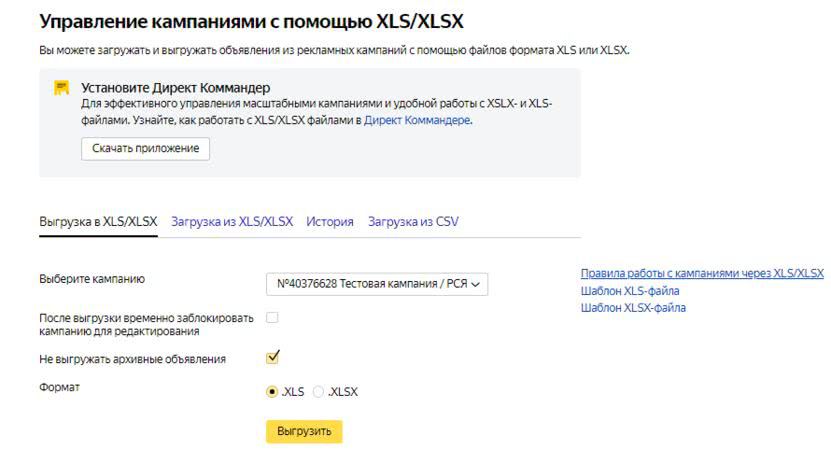Screen dimensions: 831x450
Task: Enable temporary campaign lock checkbox
Action: pyautogui.click(x=272, y=318)
